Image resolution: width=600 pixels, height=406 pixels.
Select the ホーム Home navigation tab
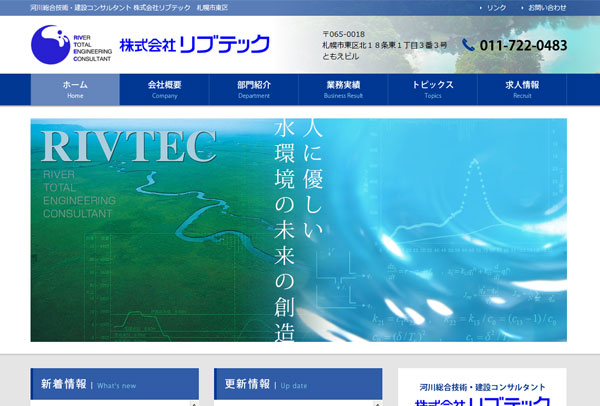(75, 89)
